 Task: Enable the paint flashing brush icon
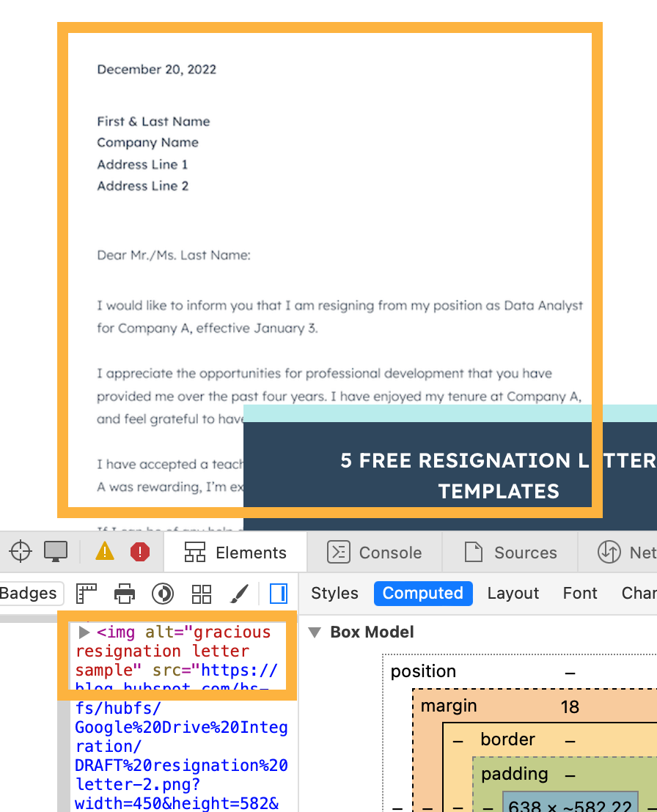(239, 594)
